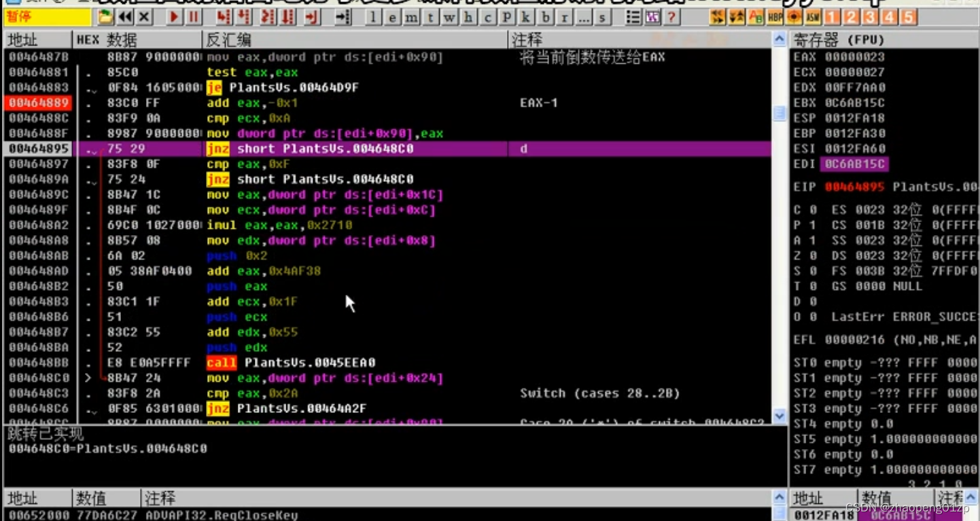Select EAX register value 00000023

854,57
